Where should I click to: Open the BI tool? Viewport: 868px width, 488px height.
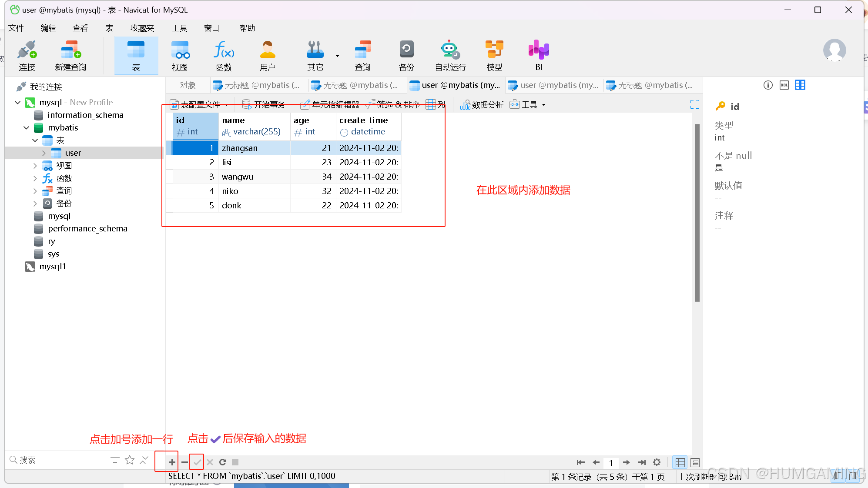click(x=538, y=55)
